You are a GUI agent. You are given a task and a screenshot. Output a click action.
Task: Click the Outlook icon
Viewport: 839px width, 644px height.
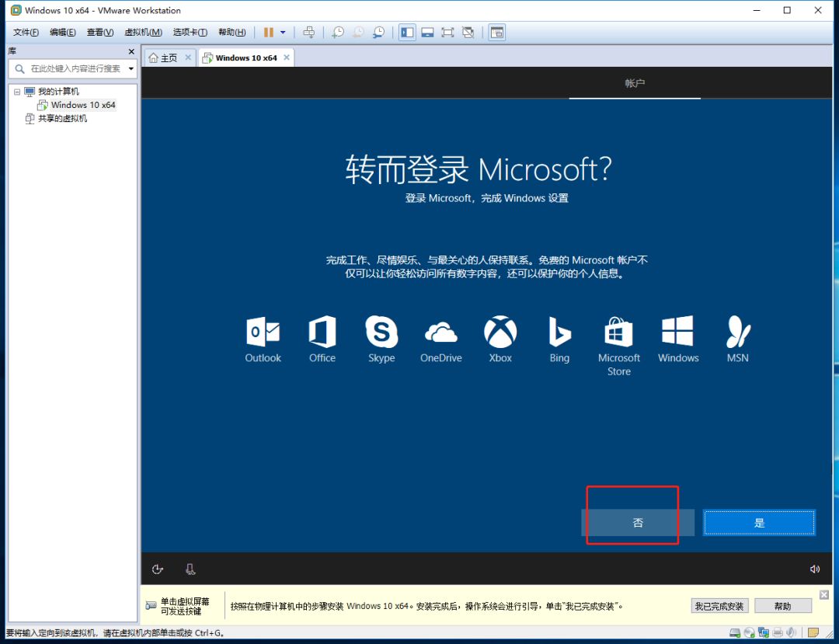(263, 332)
